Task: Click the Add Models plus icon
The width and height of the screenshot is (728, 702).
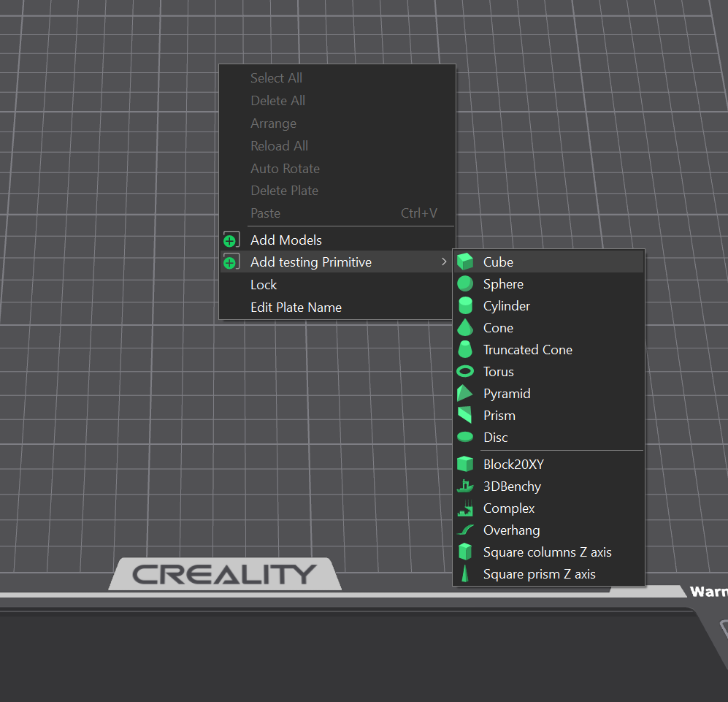Action: tap(231, 240)
